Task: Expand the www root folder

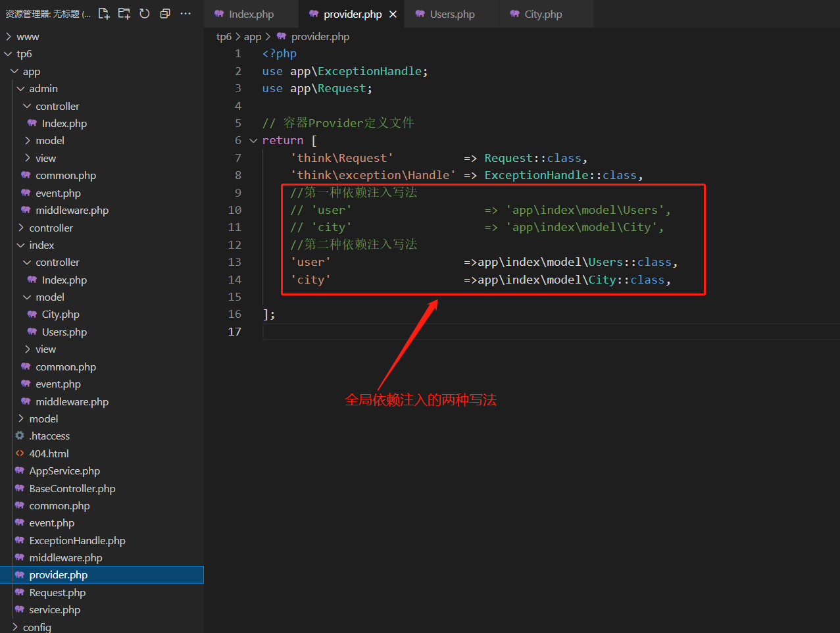Action: pyautogui.click(x=9, y=36)
